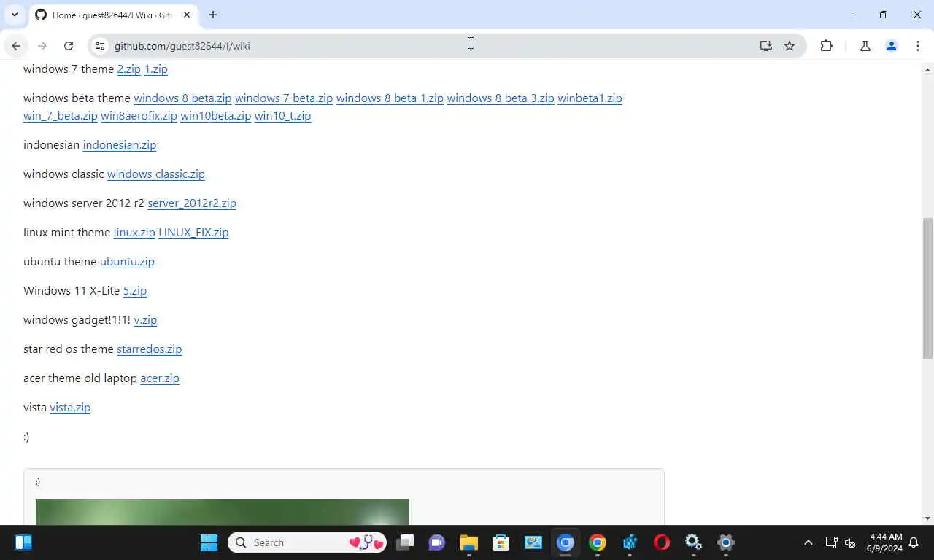Reload the current page
The image size is (934, 560).
click(69, 46)
